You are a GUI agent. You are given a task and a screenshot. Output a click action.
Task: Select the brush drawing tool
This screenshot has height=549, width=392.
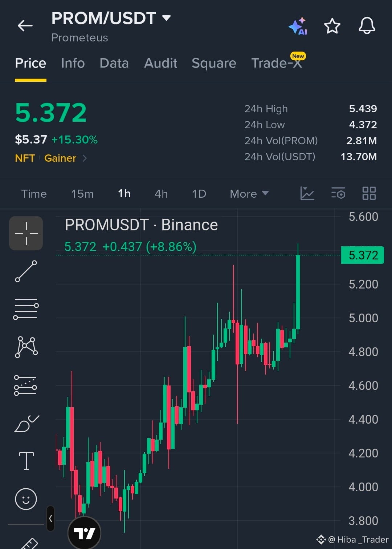[x=26, y=423]
